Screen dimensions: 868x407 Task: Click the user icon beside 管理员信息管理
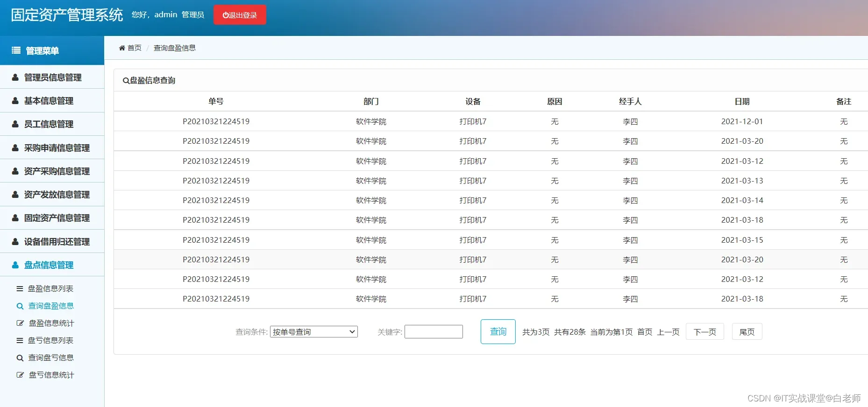pos(15,77)
